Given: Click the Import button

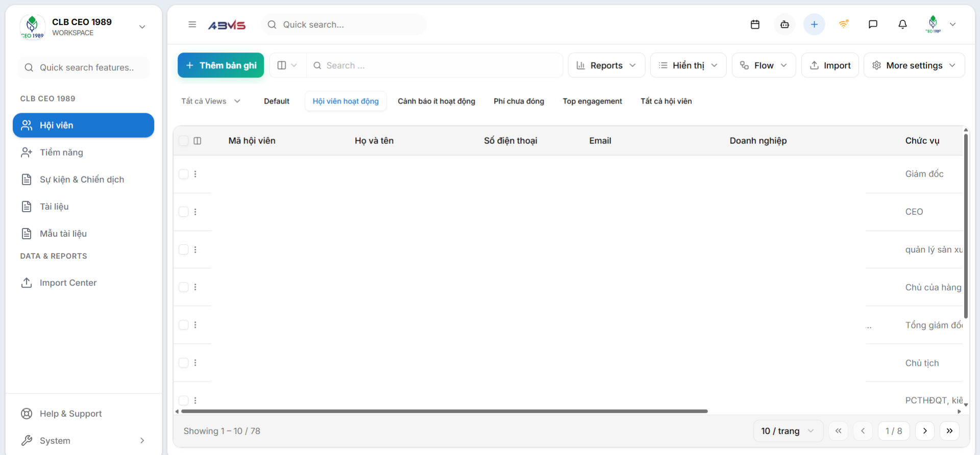Looking at the screenshot, I should coord(830,65).
